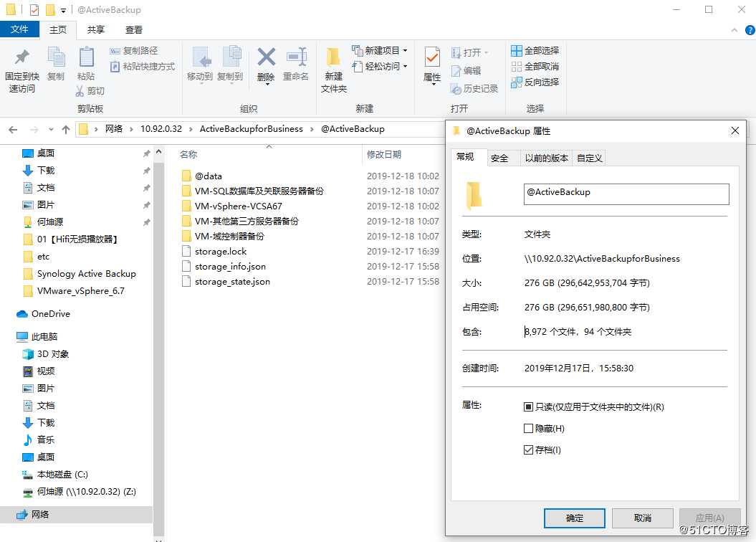Select Desktop (桌面) pinned in Quick Access
This screenshot has width=756, height=542.
click(x=39, y=153)
